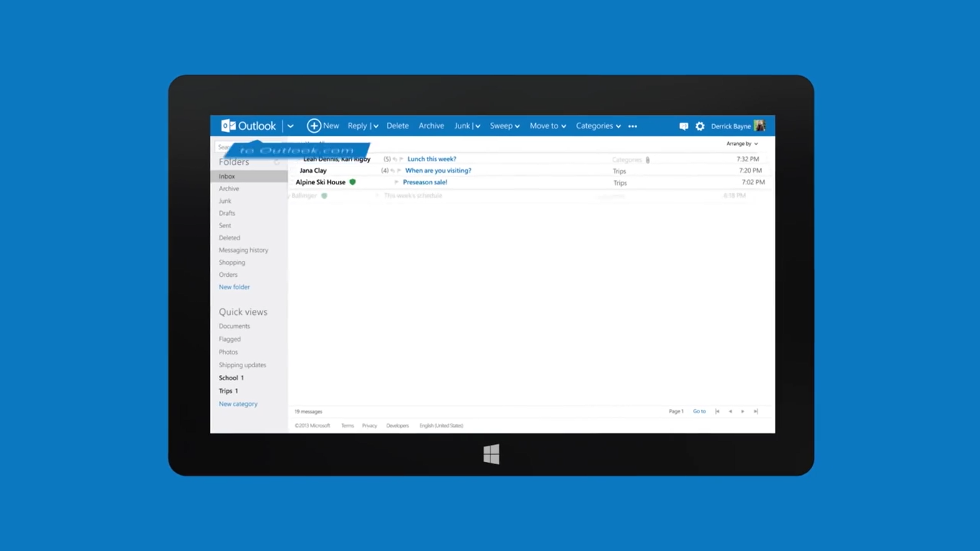Open the 'Lunch this week?' email
This screenshot has height=551, width=980.
432,159
